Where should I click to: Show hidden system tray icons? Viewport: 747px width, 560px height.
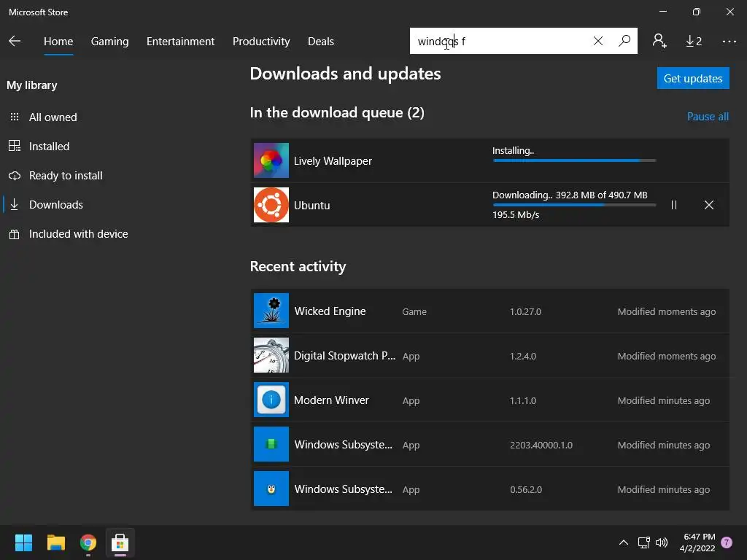[623, 542]
